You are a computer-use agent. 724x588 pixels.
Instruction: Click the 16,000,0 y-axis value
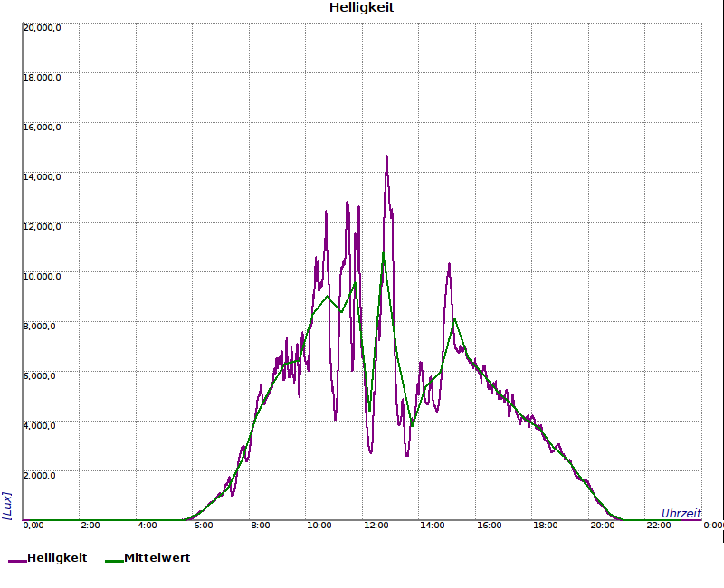pyautogui.click(x=42, y=128)
